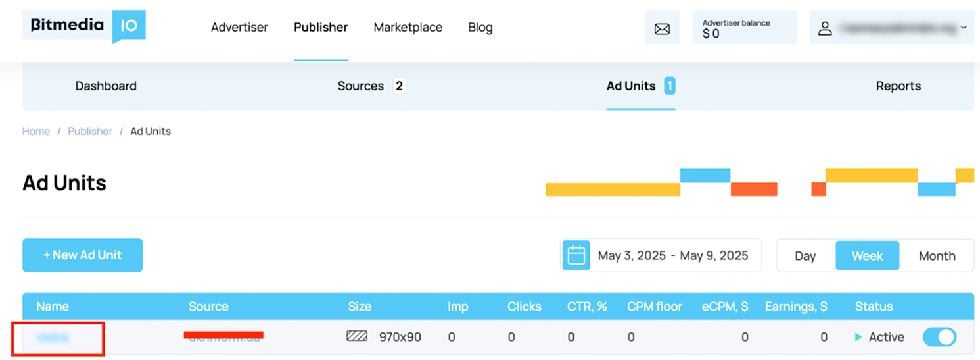Screen dimensions: 980x360
Task: Expand the account dropdown chevron
Action: pos(963,27)
